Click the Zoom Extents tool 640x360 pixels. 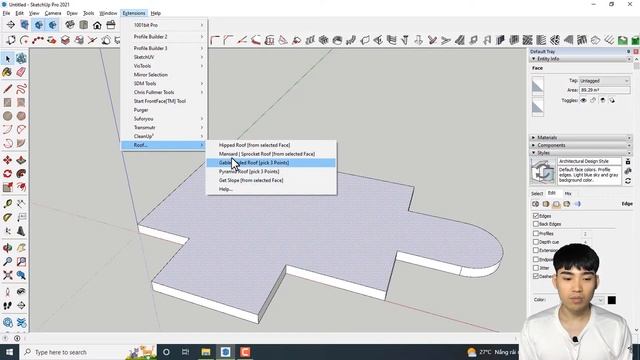click(x=7, y=276)
